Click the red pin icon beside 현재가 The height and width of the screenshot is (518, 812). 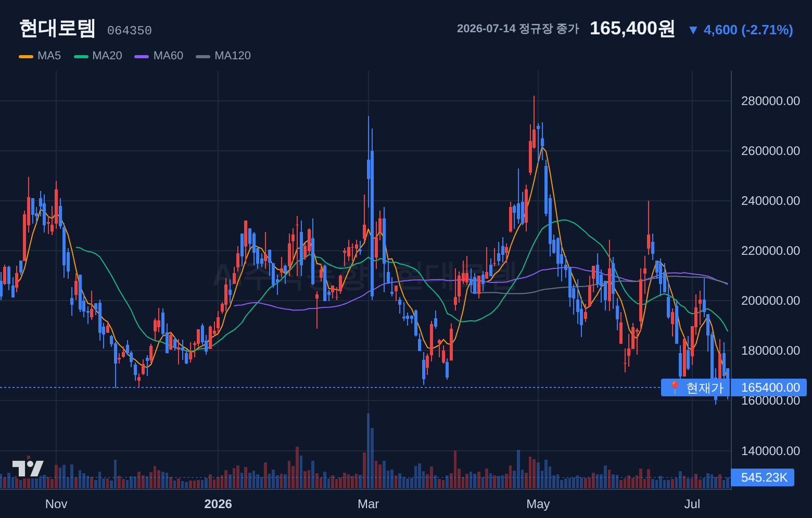point(675,387)
